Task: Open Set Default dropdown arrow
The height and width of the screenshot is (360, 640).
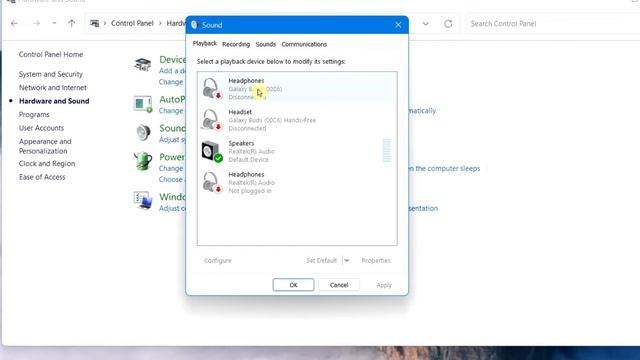Action: tap(346, 260)
